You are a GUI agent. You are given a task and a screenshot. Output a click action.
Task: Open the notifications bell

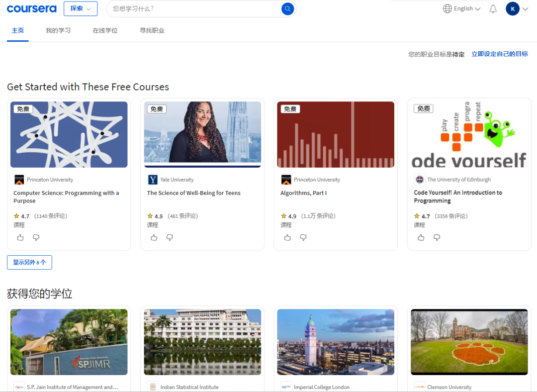493,9
